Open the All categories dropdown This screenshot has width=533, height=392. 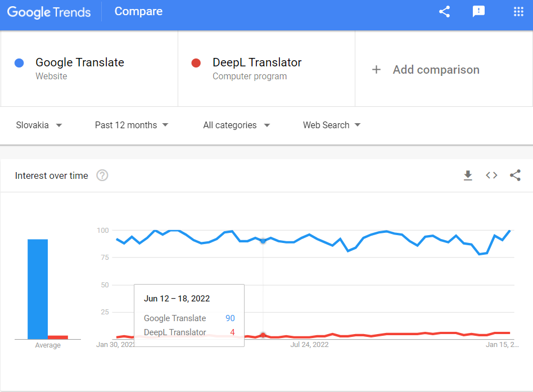(237, 125)
